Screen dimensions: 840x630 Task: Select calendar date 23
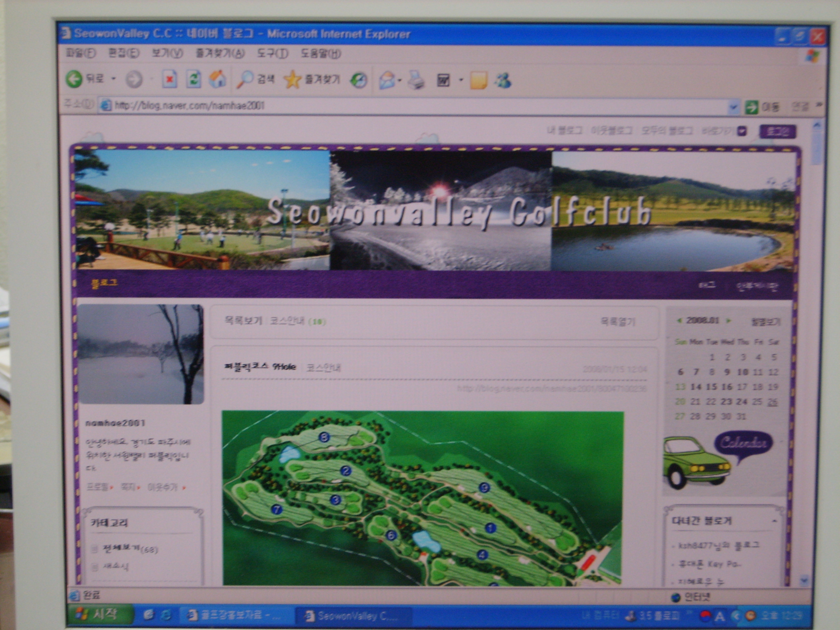click(x=726, y=401)
